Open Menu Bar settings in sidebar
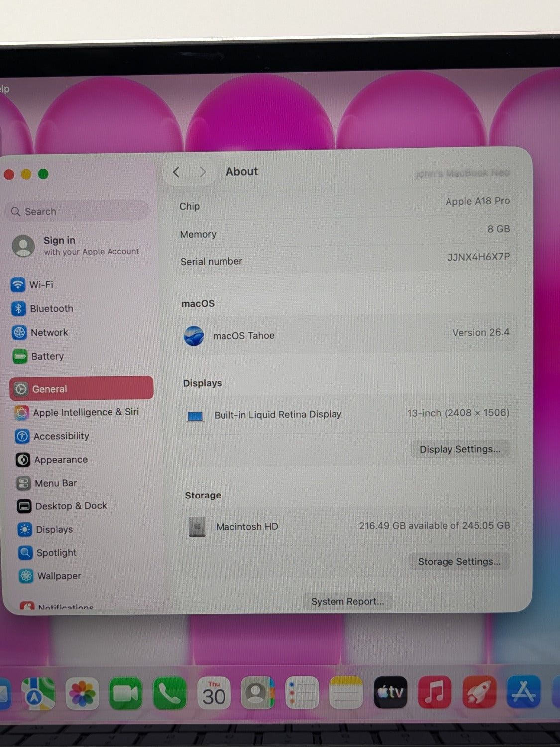The width and height of the screenshot is (560, 747). (x=47, y=483)
